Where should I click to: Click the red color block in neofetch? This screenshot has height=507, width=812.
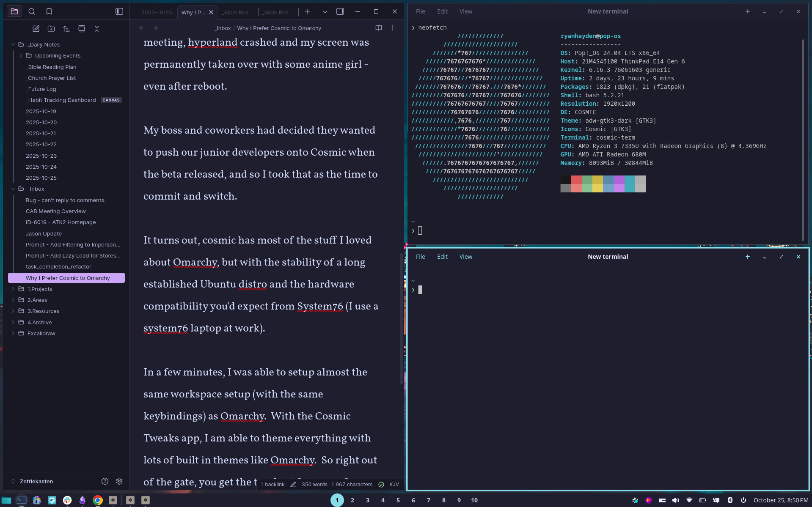click(576, 180)
